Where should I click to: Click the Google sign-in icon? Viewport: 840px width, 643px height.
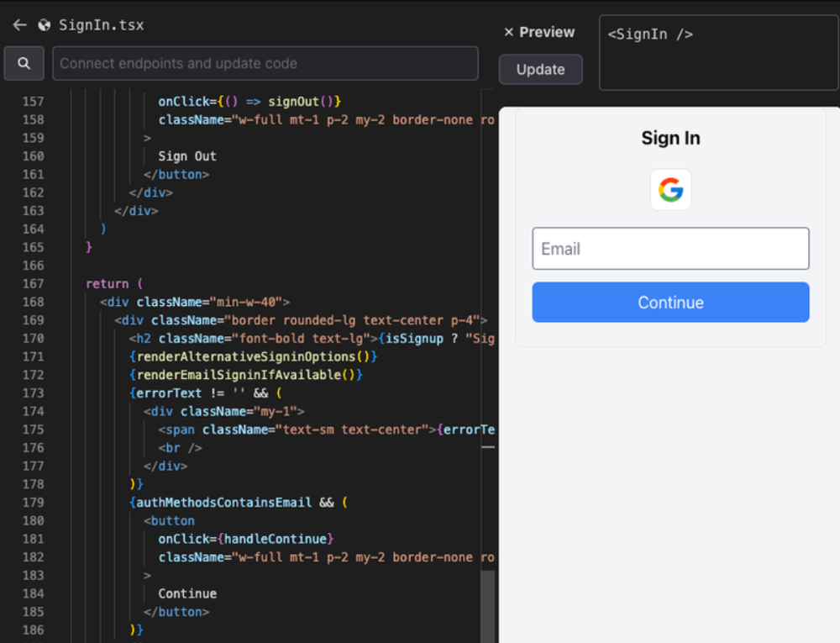point(670,190)
